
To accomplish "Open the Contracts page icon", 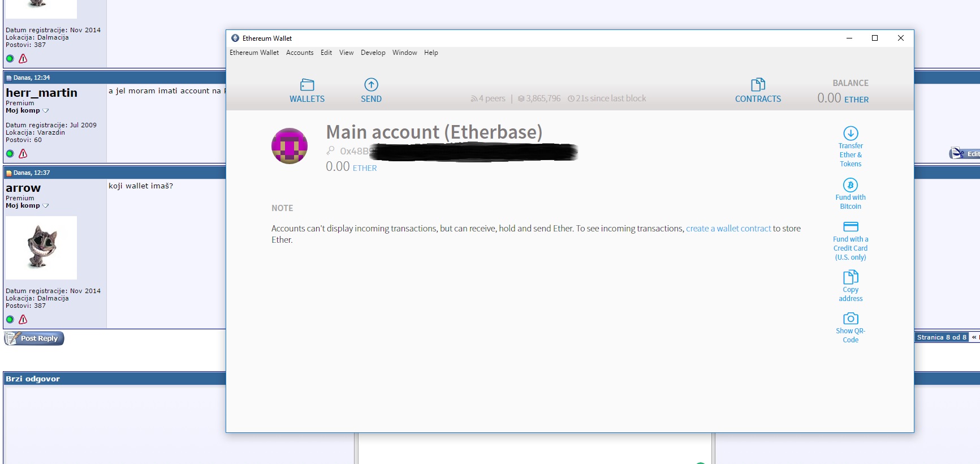I will click(758, 85).
